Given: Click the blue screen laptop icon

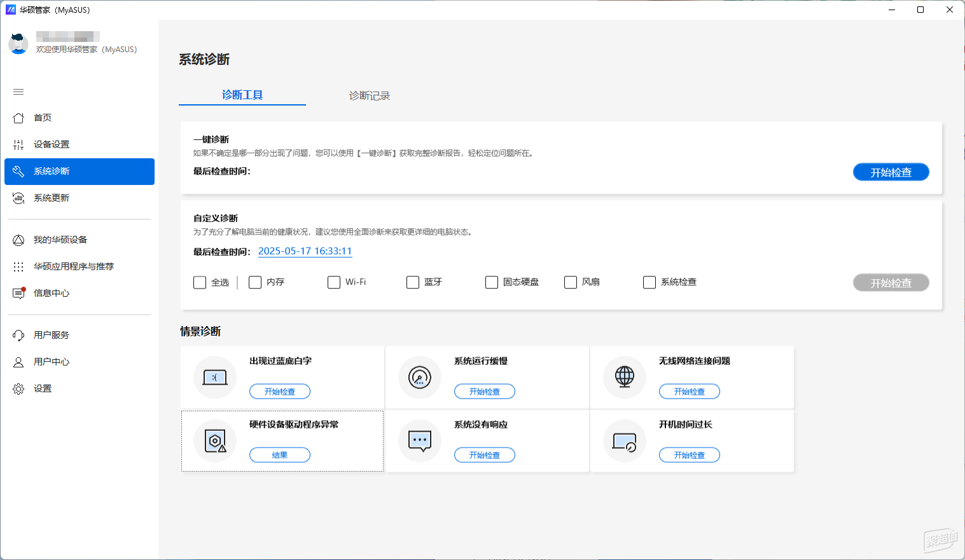Looking at the screenshot, I should (215, 378).
